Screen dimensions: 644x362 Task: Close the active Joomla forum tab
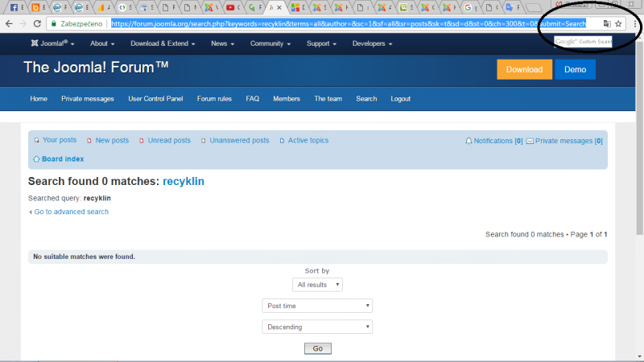[x=279, y=7]
